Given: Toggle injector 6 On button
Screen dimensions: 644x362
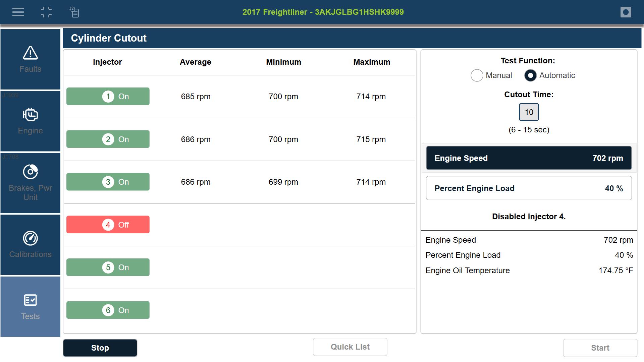Looking at the screenshot, I should coord(108,310).
